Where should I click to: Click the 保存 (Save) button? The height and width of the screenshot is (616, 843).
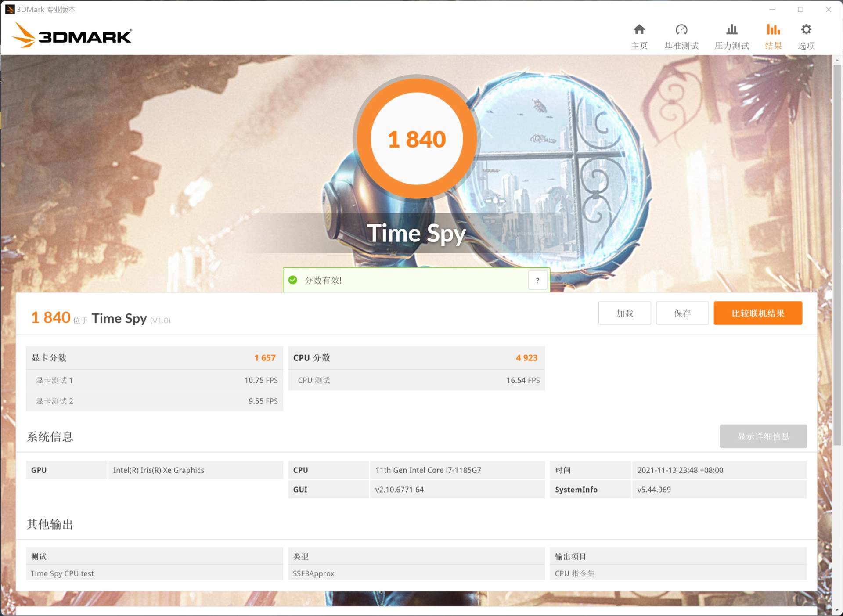tap(682, 313)
